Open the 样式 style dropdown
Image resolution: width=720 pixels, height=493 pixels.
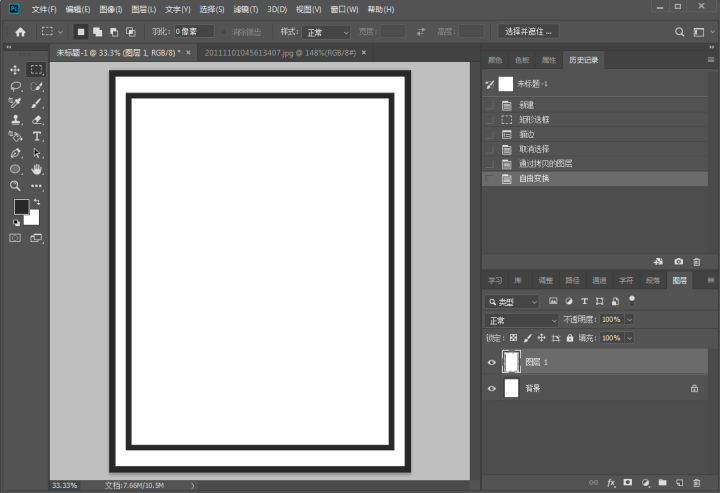326,32
